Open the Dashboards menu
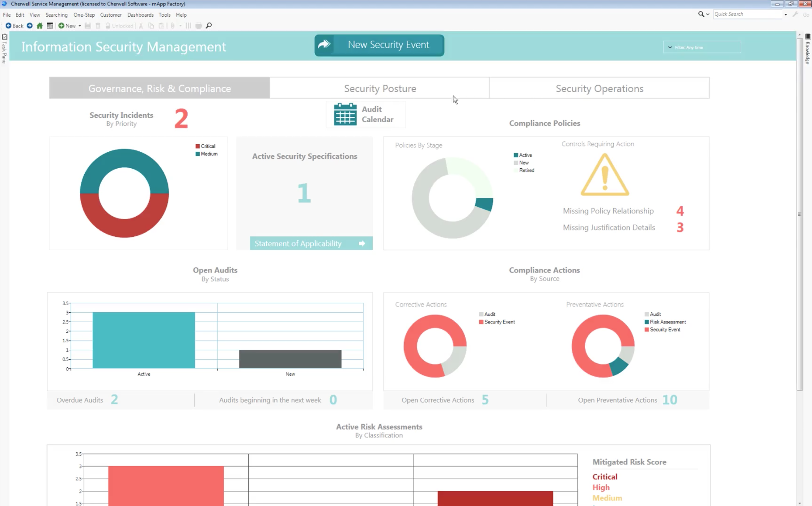Image resolution: width=812 pixels, height=506 pixels. [x=140, y=15]
